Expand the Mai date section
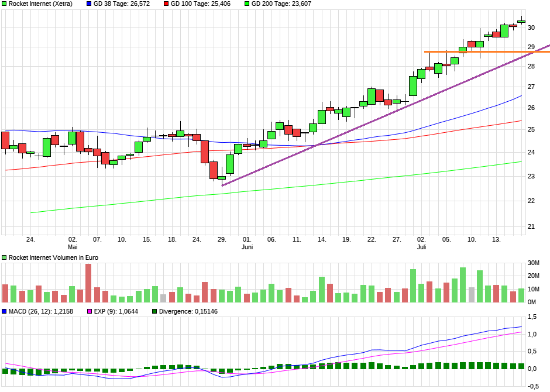 pos(71,246)
